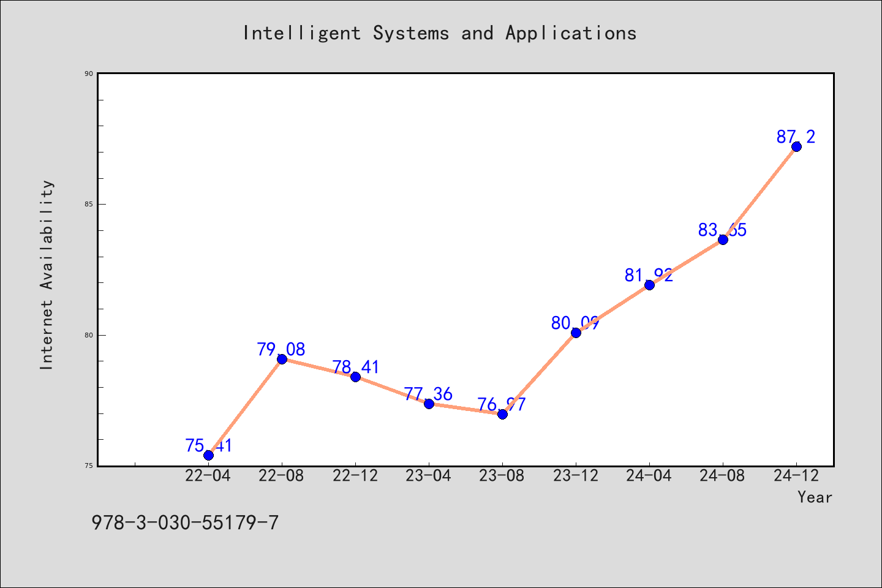Click the 85 y-axis tick label

89,205
